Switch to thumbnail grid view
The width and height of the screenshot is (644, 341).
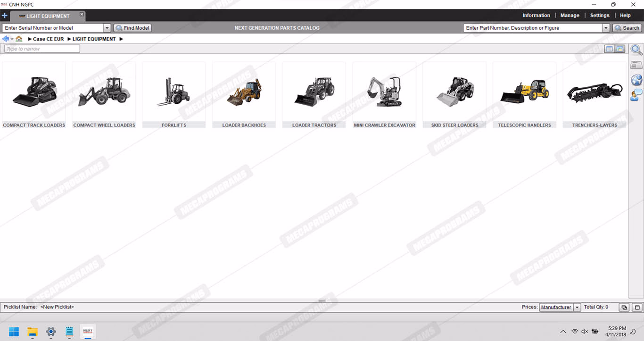tap(620, 49)
